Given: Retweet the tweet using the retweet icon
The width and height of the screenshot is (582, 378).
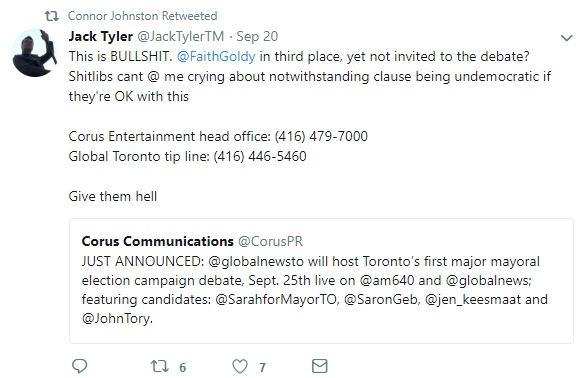Looking at the screenshot, I should (x=160, y=366).
